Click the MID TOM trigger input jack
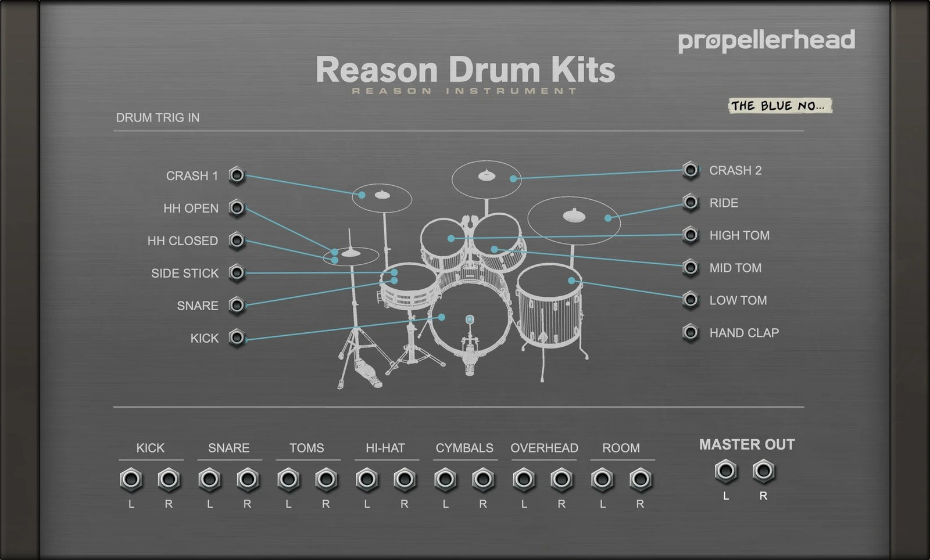Screen dimensions: 930x560 [690, 267]
